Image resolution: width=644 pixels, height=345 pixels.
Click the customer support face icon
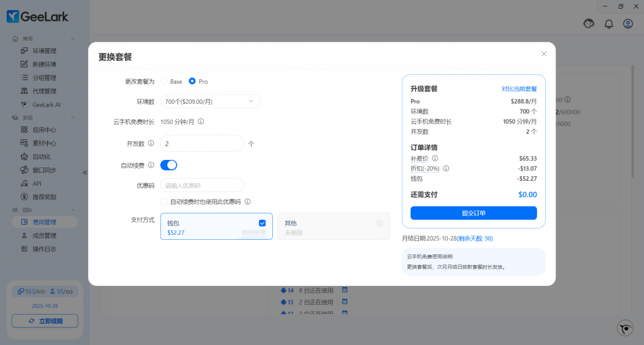[589, 24]
